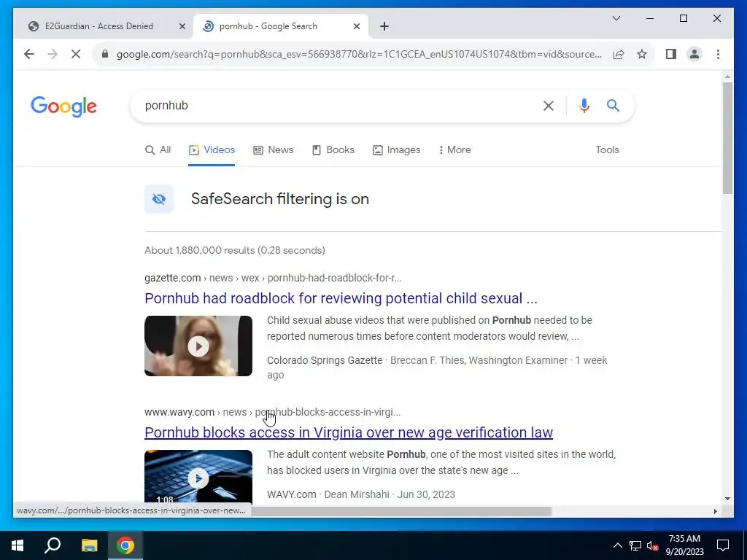Open the wavy.com Virginia result link

point(348,433)
